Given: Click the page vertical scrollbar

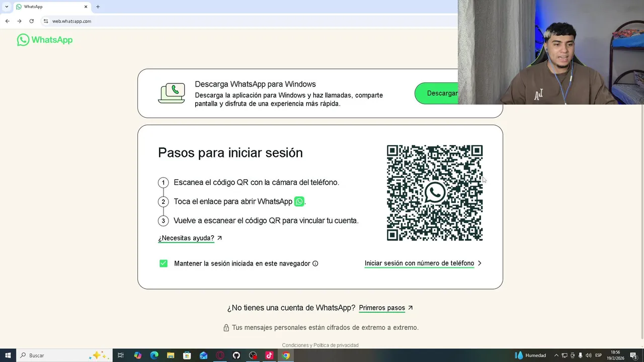Looking at the screenshot, I should (x=641, y=221).
